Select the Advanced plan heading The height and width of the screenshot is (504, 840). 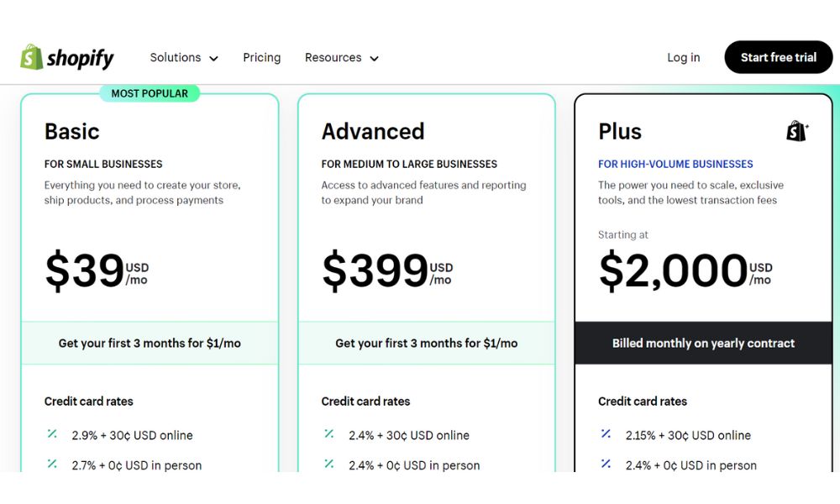(x=373, y=132)
